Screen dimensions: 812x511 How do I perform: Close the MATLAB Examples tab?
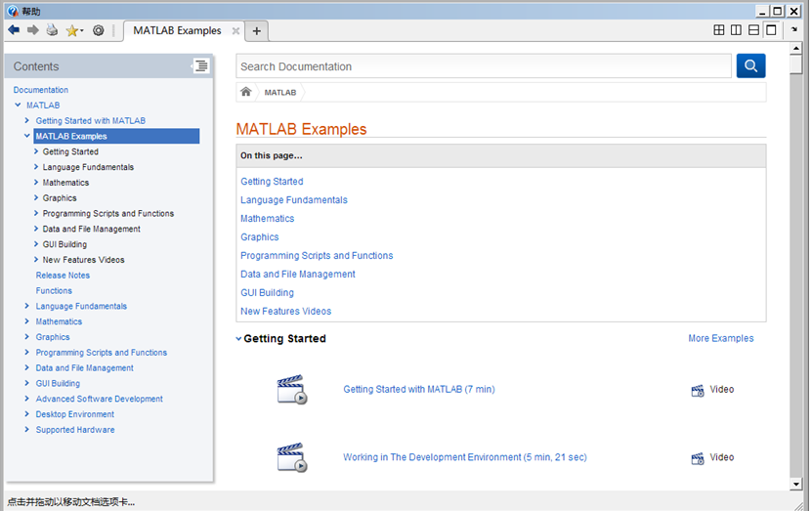(x=235, y=31)
